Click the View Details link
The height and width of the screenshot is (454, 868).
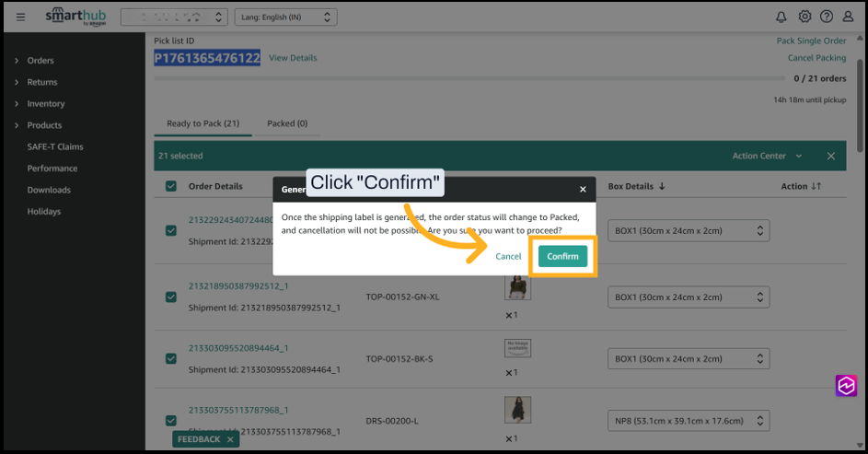[x=293, y=58]
